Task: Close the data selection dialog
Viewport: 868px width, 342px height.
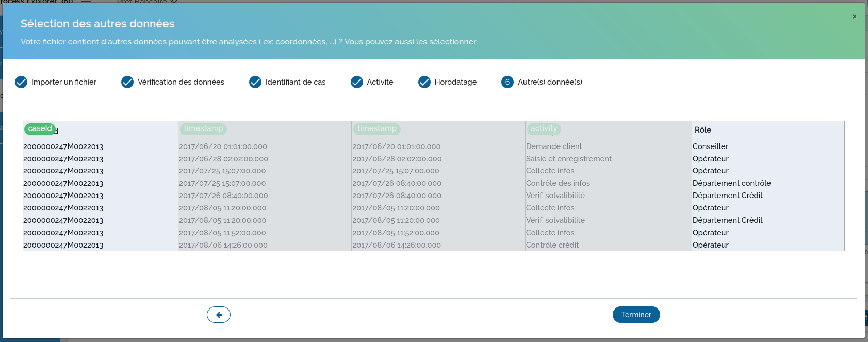Action: click(x=854, y=17)
